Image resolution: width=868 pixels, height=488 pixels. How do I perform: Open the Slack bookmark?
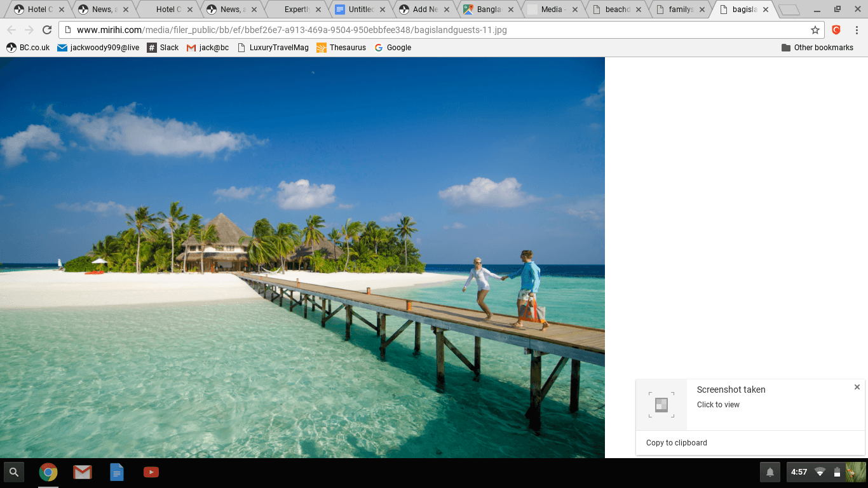tap(163, 47)
